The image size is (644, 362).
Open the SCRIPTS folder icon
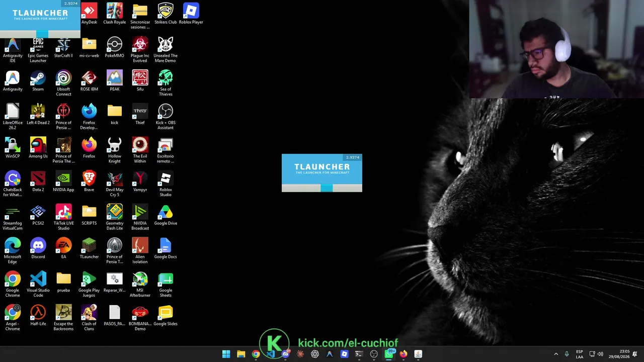[x=89, y=215]
